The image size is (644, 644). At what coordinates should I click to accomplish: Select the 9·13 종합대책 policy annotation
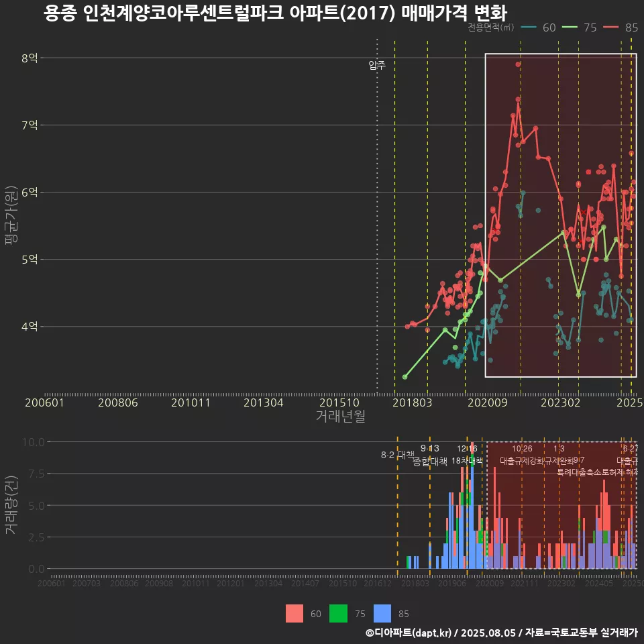point(429,455)
